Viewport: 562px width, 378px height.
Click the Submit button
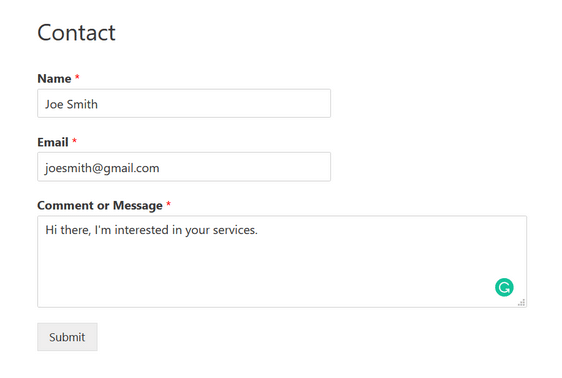(67, 337)
